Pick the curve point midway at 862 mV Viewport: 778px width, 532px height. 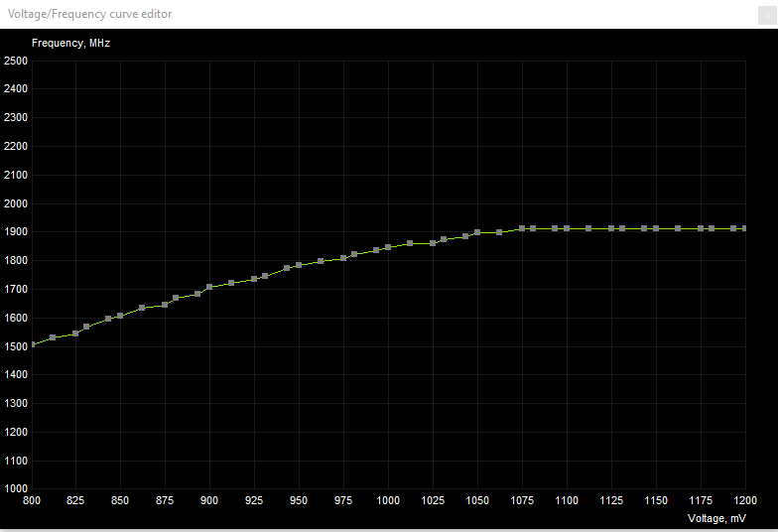142,308
